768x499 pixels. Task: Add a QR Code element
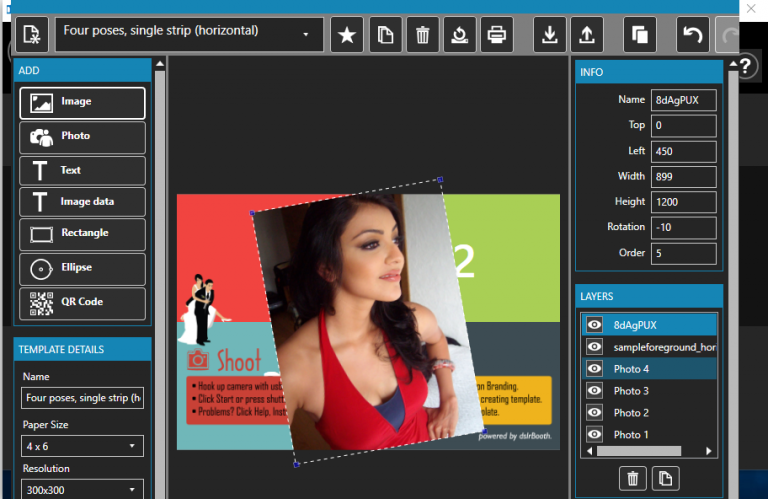[82, 303]
